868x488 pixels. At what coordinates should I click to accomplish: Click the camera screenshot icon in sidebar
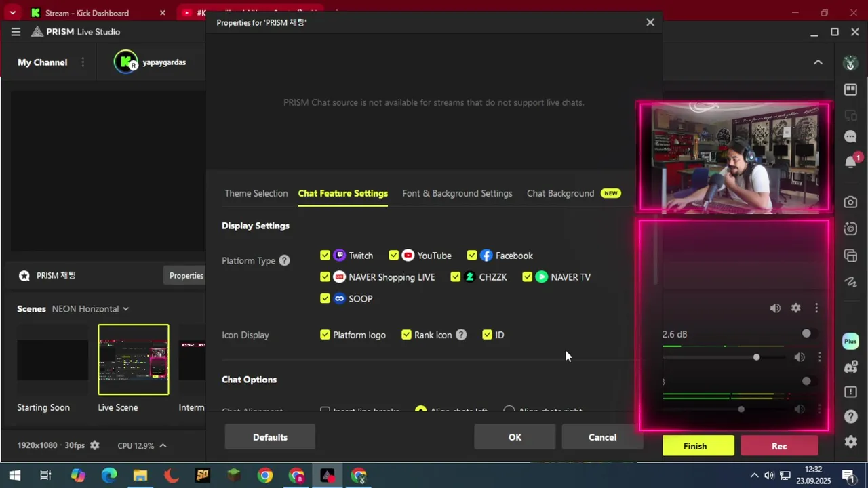pos(850,202)
